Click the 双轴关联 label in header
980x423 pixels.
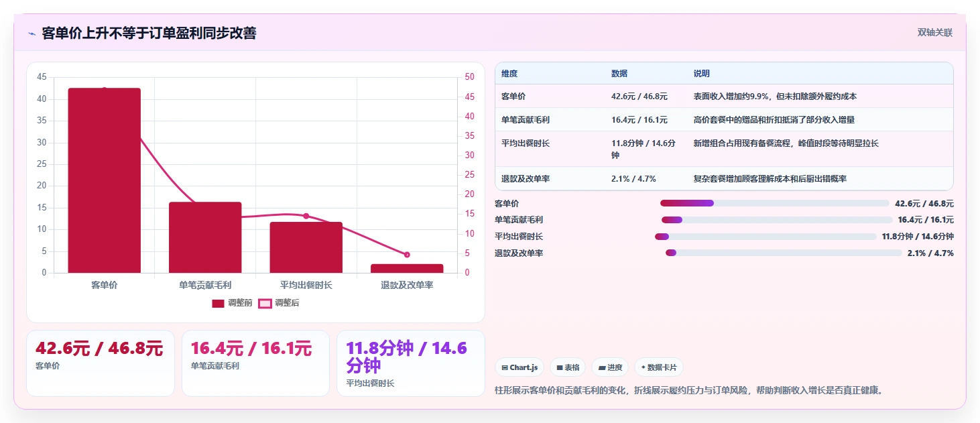[x=935, y=33]
